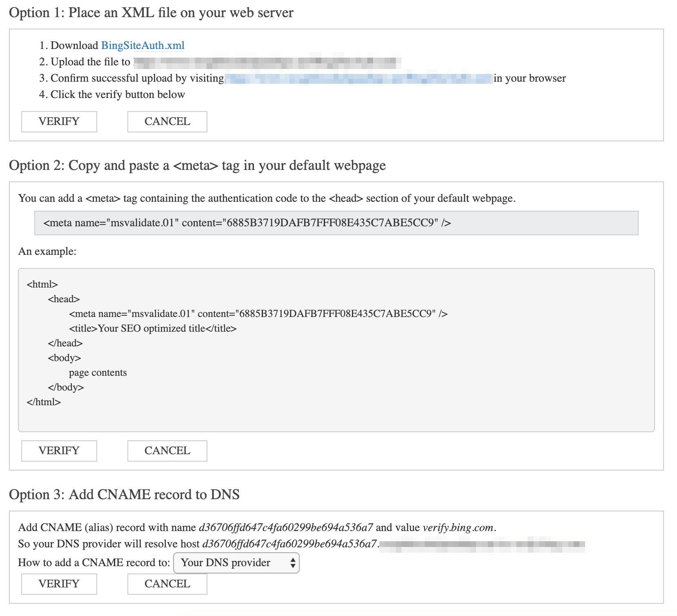
Task: Click the msvalidate.01 meta tag code field
Action: pyautogui.click(x=336, y=223)
